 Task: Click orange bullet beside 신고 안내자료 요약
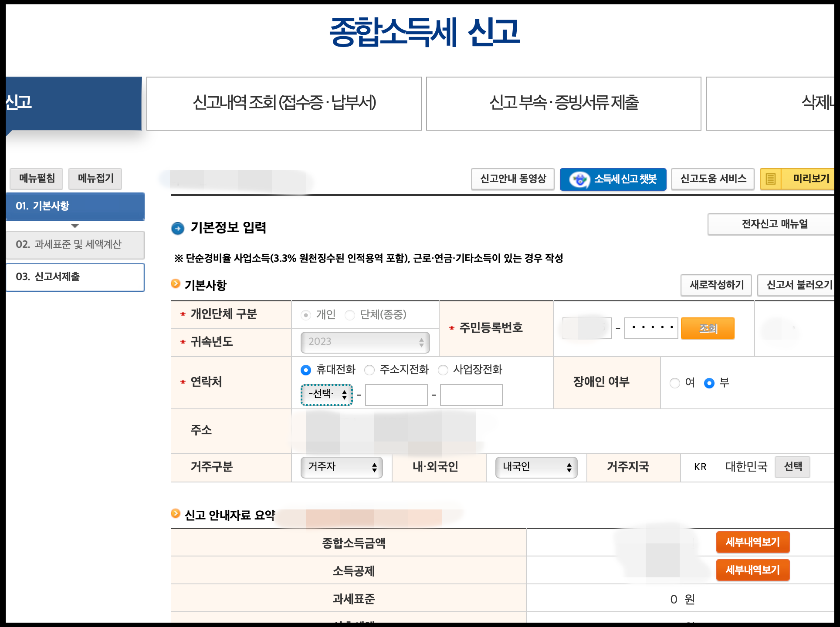click(176, 514)
